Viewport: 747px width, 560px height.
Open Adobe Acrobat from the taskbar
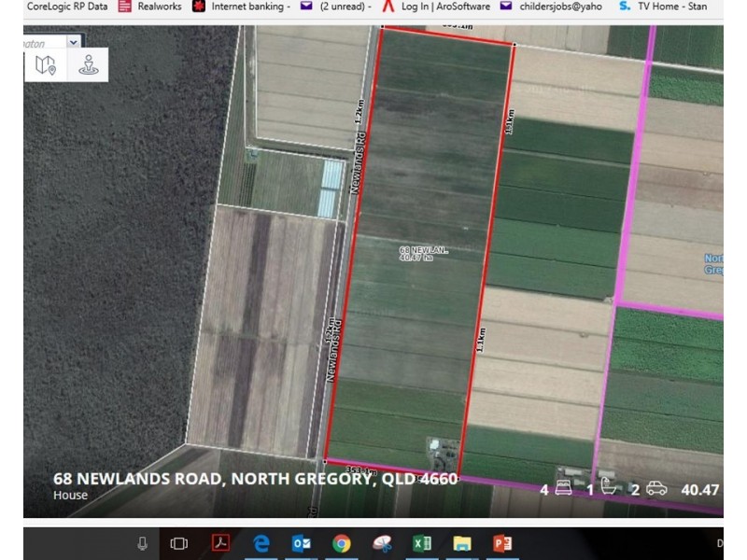[220, 542]
